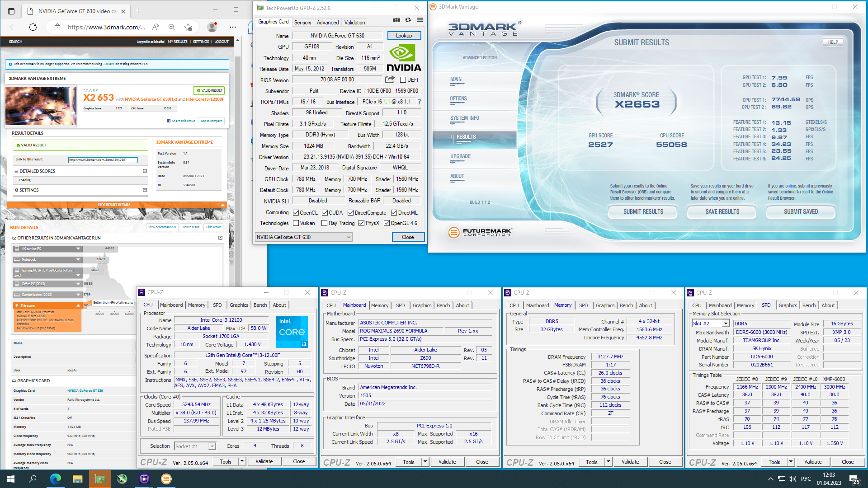Open the notification center icon
The image size is (868, 488).
[x=854, y=479]
